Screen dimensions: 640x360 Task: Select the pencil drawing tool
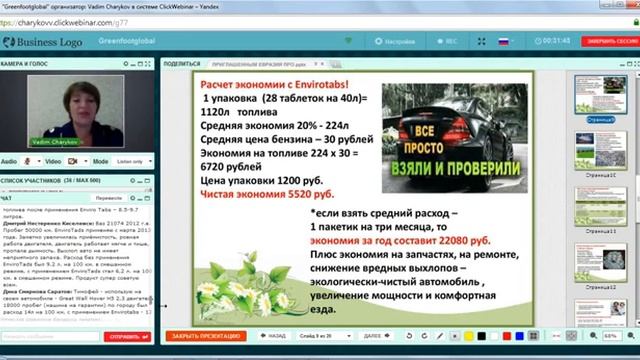pos(440,336)
